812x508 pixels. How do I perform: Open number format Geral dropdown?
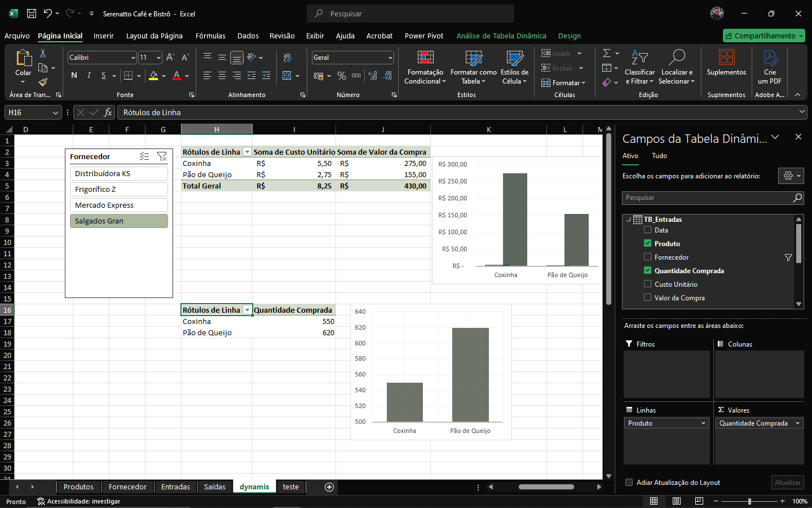click(390, 58)
